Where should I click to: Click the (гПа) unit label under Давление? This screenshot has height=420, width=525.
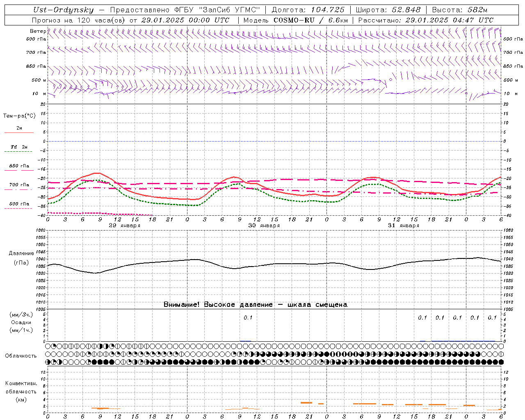click(x=21, y=262)
